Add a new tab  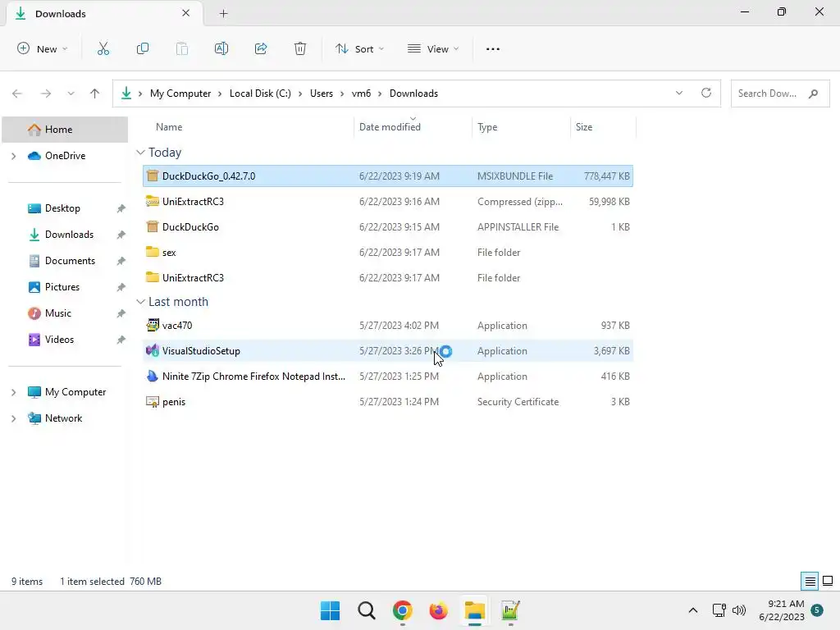click(x=223, y=13)
